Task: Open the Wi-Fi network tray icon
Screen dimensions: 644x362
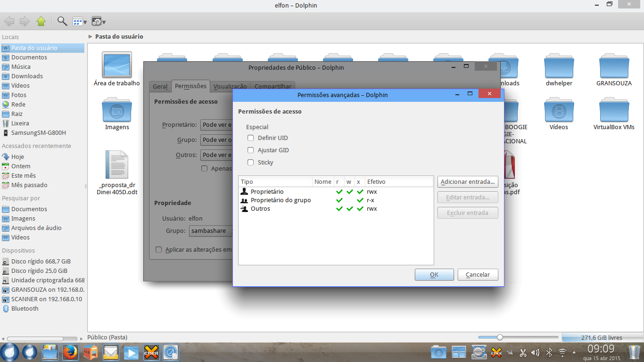Action: click(562, 353)
